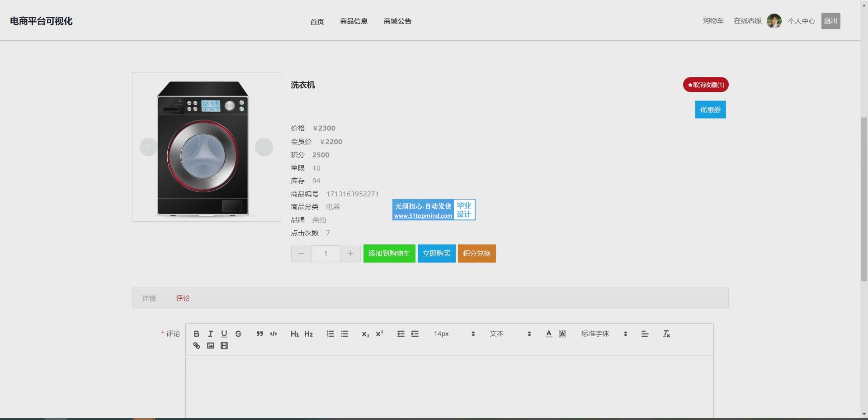
Task: Click the category value 电器
Action: (x=333, y=207)
